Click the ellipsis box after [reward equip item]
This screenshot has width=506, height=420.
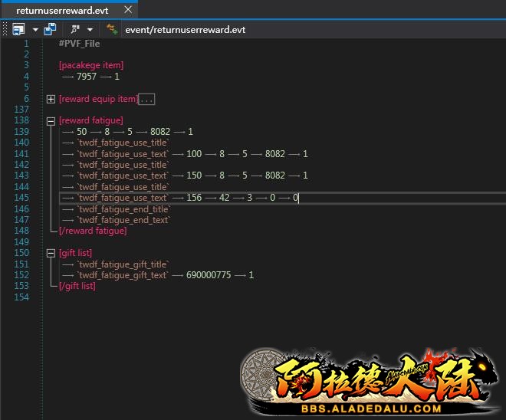(x=146, y=99)
